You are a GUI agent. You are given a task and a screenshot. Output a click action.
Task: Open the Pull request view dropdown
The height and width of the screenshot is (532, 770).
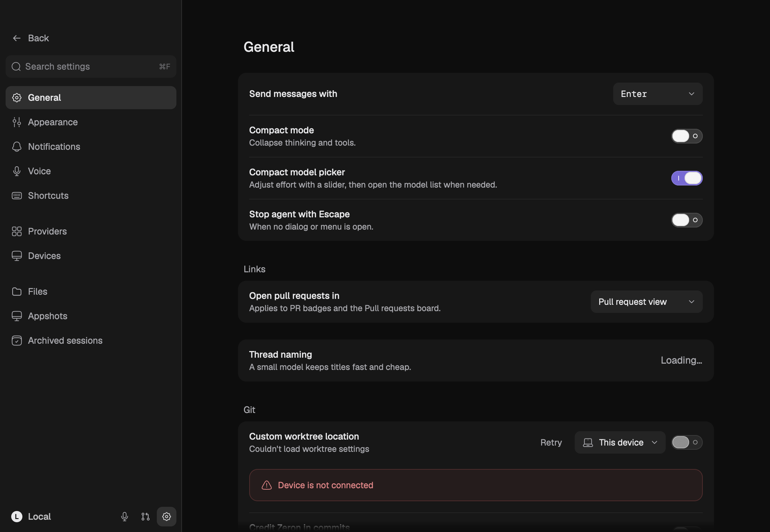(646, 302)
